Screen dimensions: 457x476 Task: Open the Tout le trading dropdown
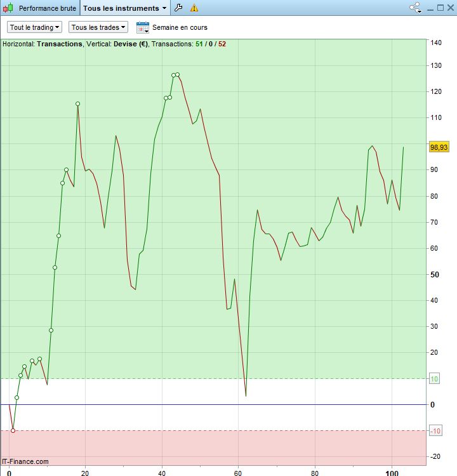(35, 27)
